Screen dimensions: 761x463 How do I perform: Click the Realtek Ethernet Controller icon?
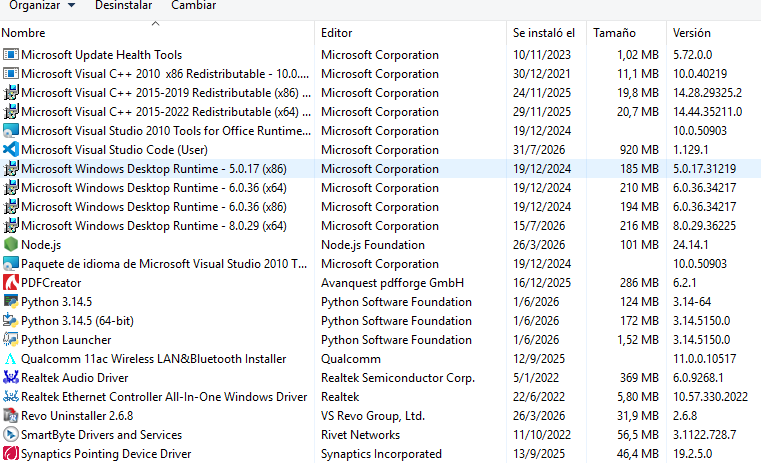click(11, 397)
